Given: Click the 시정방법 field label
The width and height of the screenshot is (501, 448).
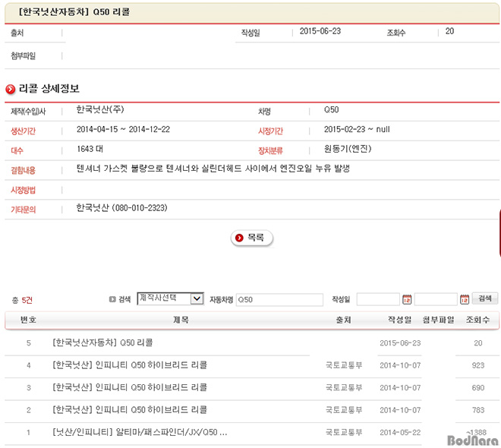Looking at the screenshot, I should point(23,190).
